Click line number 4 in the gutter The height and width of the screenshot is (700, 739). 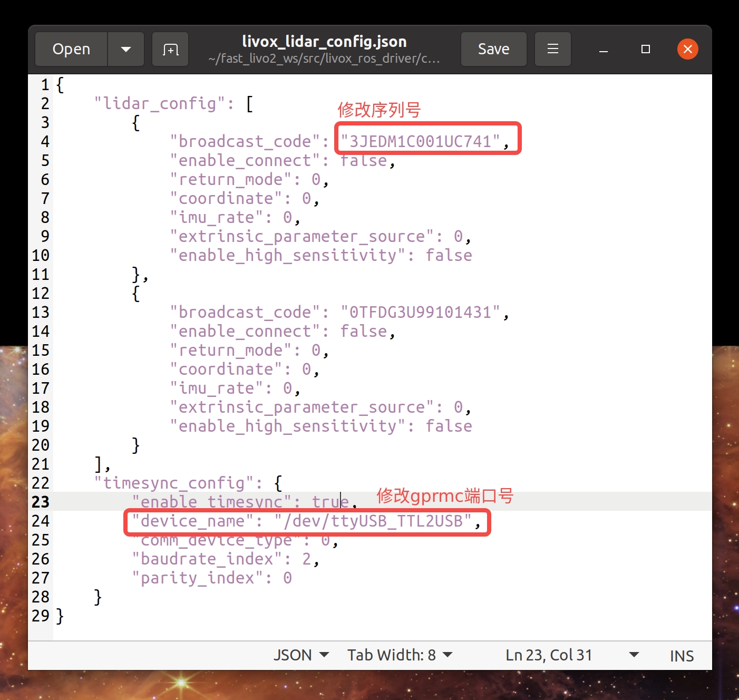point(45,141)
